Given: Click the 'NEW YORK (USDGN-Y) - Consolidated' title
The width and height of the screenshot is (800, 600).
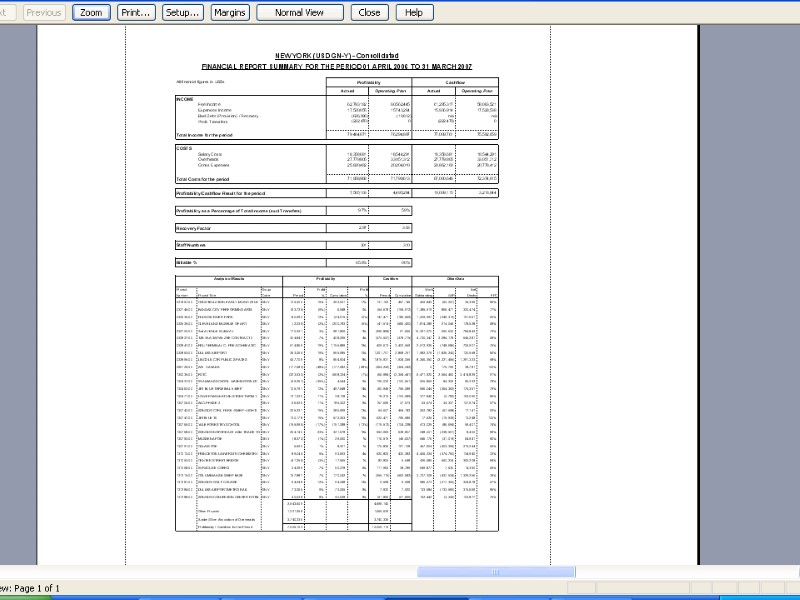Looking at the screenshot, I should coord(337,56).
